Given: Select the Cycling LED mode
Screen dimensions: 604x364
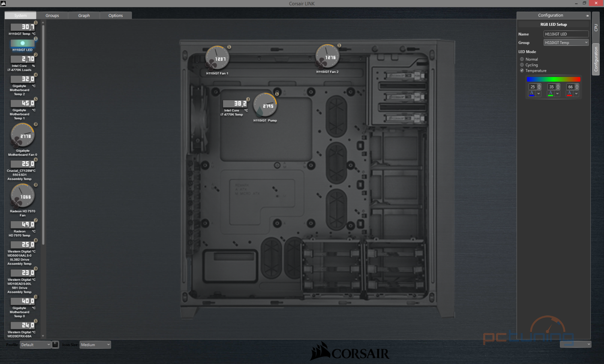Looking at the screenshot, I should (522, 65).
